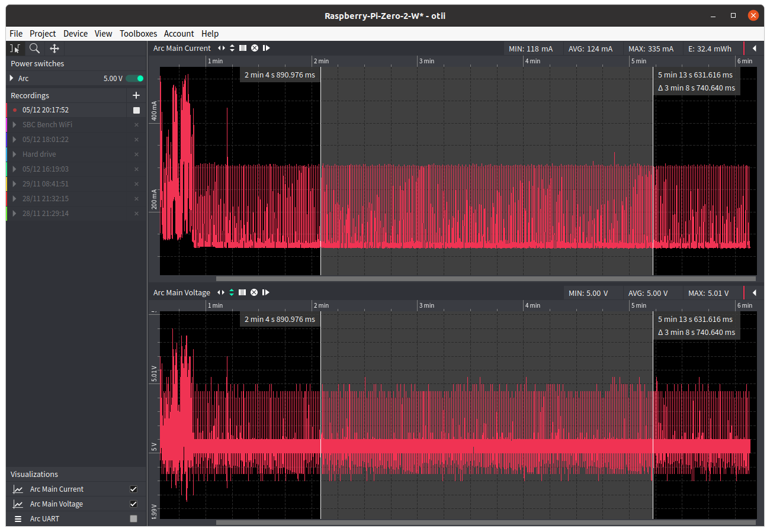Stop the 05/12 20:17:52 recording
This screenshot has height=532, width=770.
coord(136,110)
